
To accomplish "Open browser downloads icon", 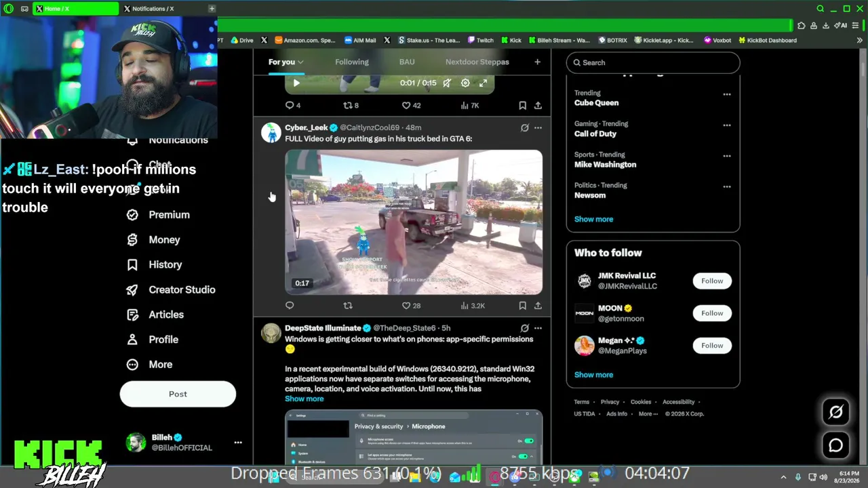I will pyautogui.click(x=825, y=26).
